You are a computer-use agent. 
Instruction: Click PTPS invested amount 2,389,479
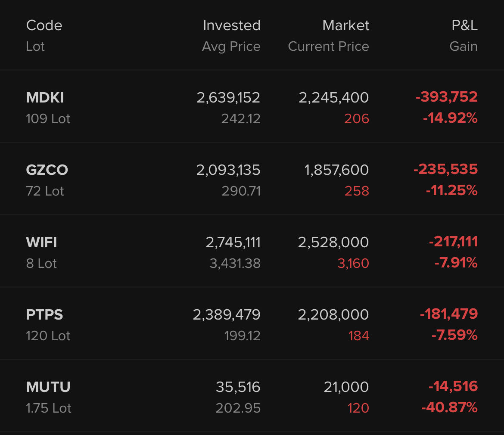coord(227,315)
